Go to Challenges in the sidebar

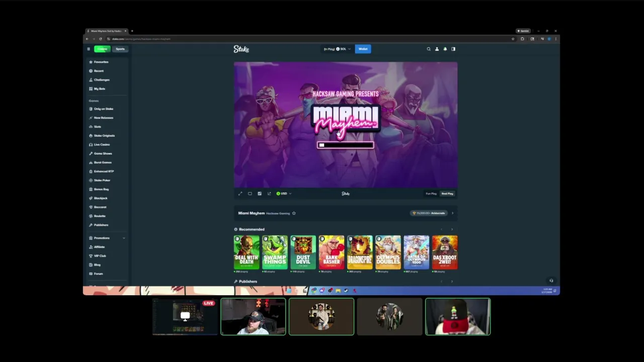[x=99, y=80]
